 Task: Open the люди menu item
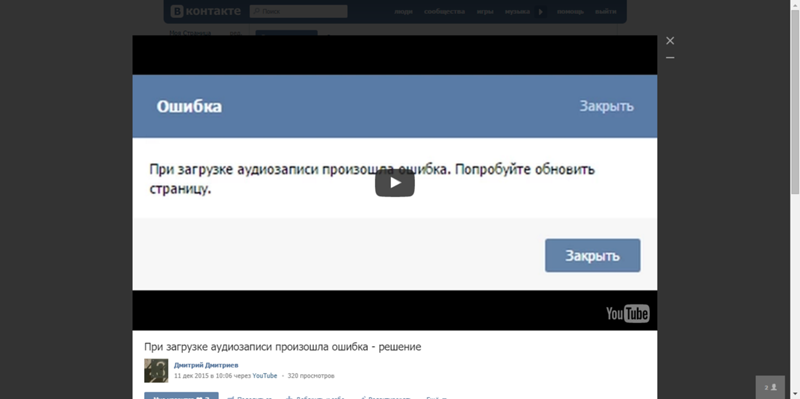[403, 11]
